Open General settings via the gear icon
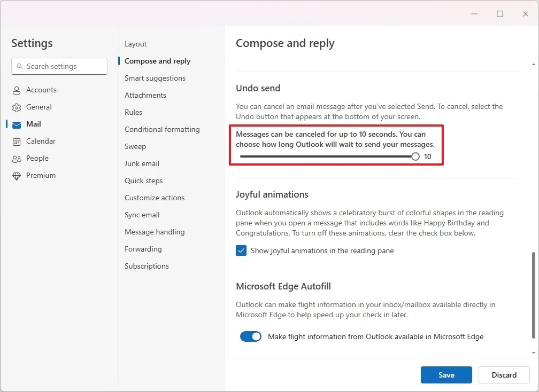Viewport: 539px width, 392px height. tap(17, 107)
